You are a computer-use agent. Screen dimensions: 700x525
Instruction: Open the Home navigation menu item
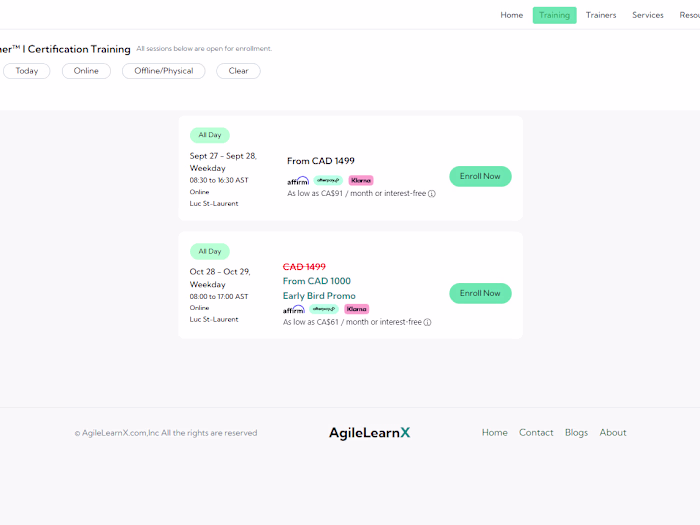pyautogui.click(x=511, y=15)
